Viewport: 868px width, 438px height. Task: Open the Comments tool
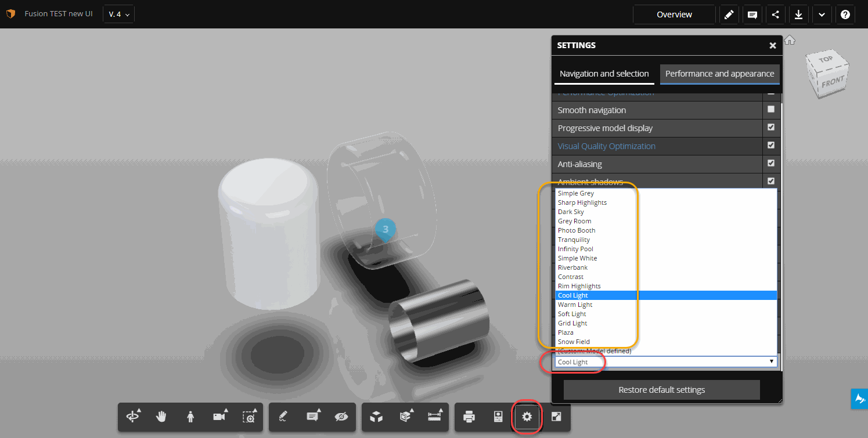312,417
